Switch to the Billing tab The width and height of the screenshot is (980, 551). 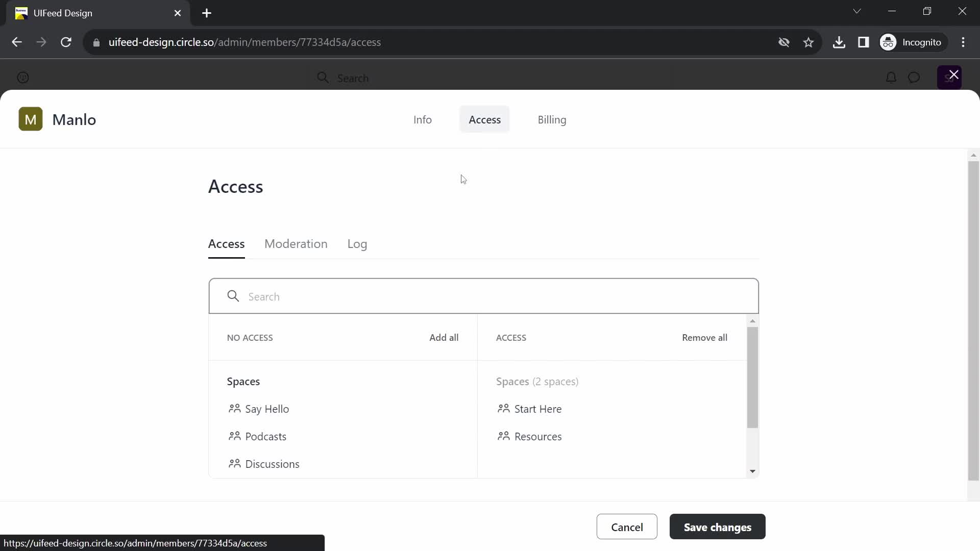pos(552,119)
